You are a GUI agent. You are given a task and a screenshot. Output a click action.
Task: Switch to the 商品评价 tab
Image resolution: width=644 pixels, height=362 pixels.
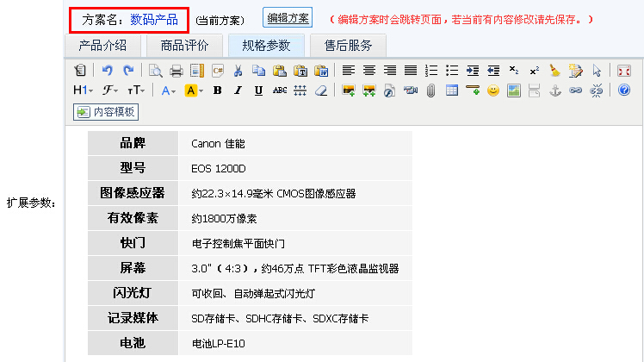pos(184,45)
